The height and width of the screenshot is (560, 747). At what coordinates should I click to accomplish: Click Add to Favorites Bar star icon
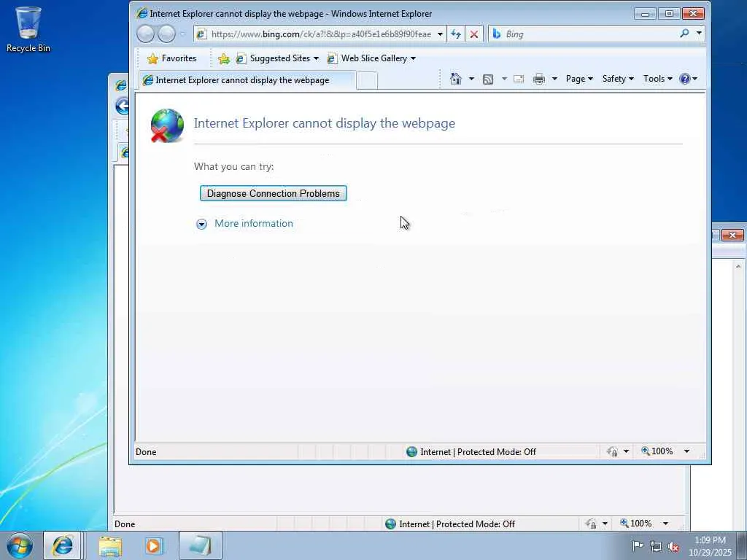(x=223, y=58)
